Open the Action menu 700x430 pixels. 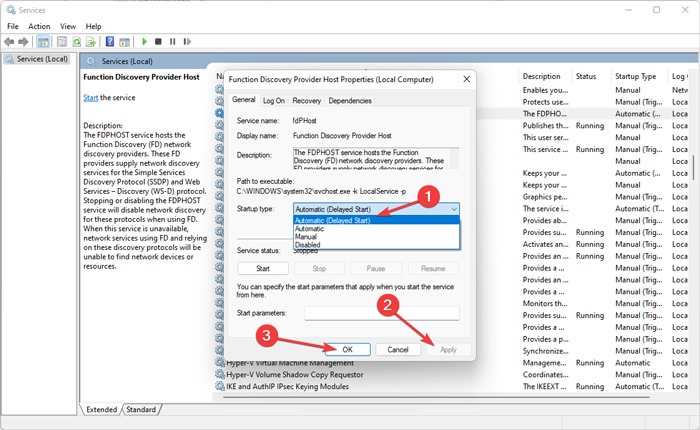point(39,26)
